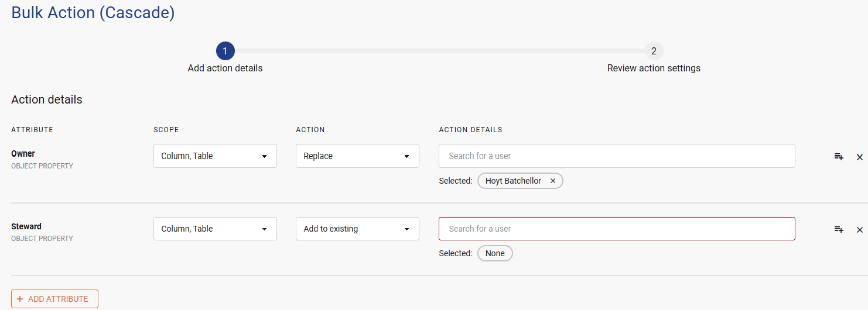The height and width of the screenshot is (310, 868).
Task: Remove the Steward attribute row
Action: [x=860, y=229]
